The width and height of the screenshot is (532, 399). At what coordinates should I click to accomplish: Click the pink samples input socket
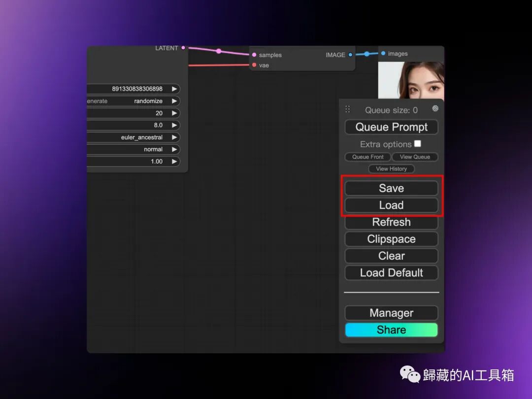point(254,55)
